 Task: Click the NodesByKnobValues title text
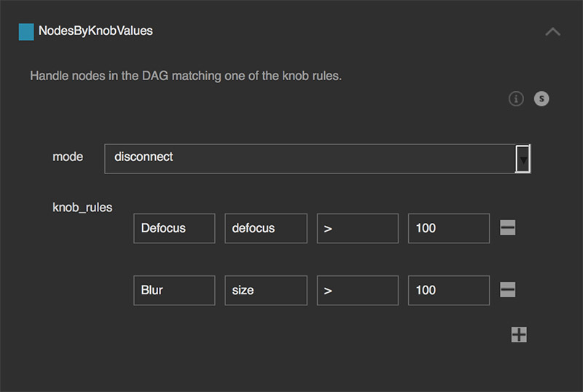tap(95, 31)
